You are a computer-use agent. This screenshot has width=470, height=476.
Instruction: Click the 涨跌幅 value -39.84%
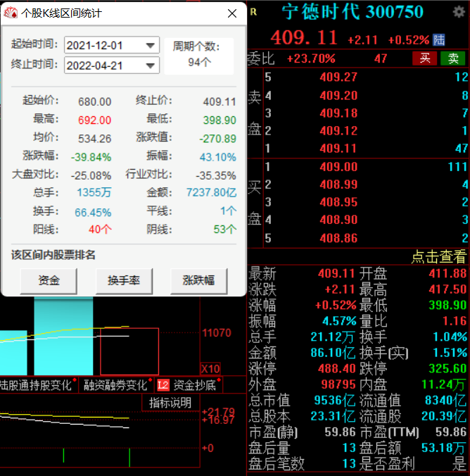point(91,157)
